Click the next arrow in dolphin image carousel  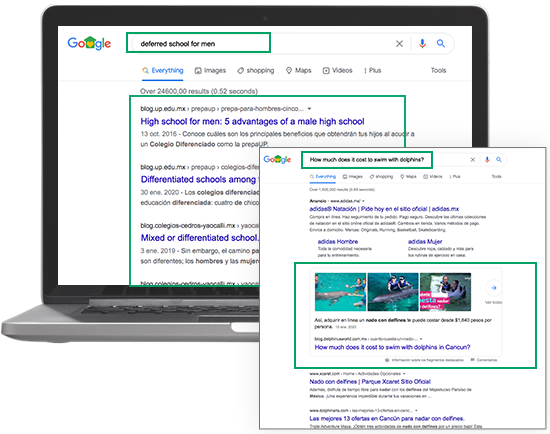point(494,288)
